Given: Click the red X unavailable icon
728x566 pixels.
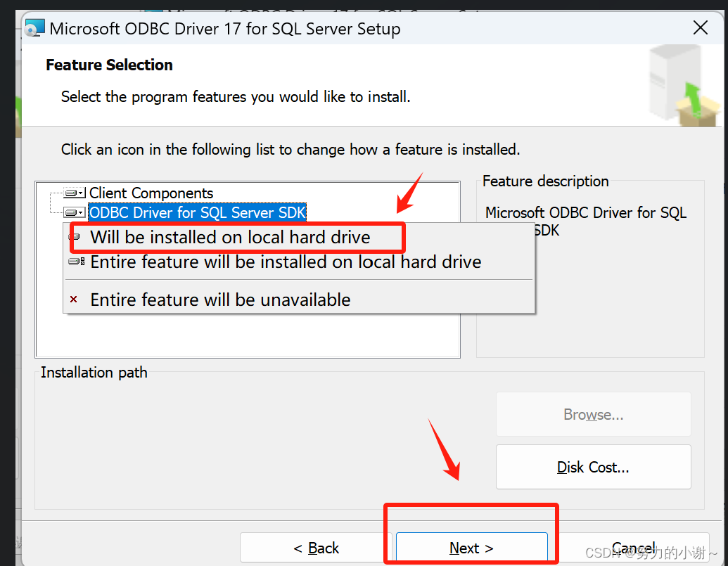Looking at the screenshot, I should click(x=73, y=300).
